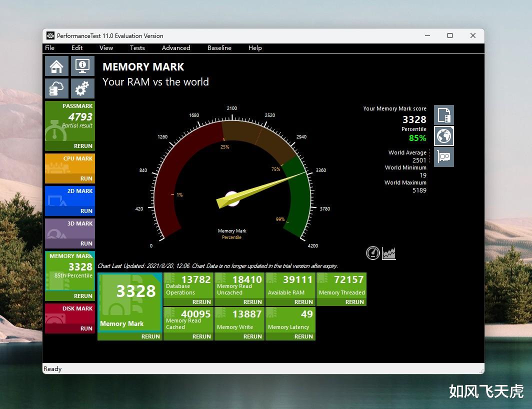Open world comparison globe icon

[x=444, y=136]
